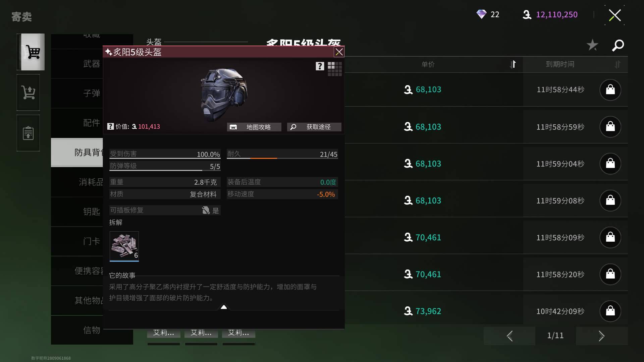This screenshot has width=644, height=362.
Task: Collapse the item story panel arrow
Action: click(x=224, y=307)
